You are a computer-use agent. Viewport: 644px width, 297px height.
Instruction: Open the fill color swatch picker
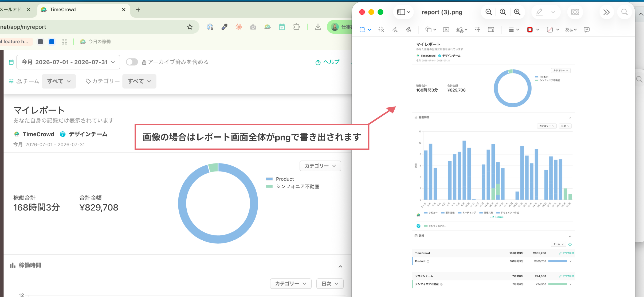click(x=553, y=30)
